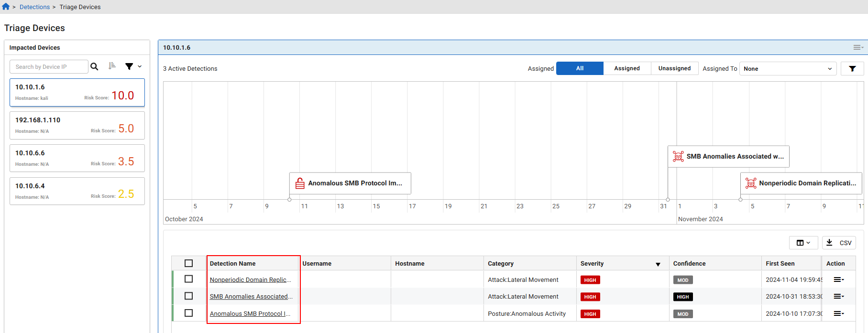
Task: Open Nonperiodic Domain Replic detection link
Action: [250, 280]
